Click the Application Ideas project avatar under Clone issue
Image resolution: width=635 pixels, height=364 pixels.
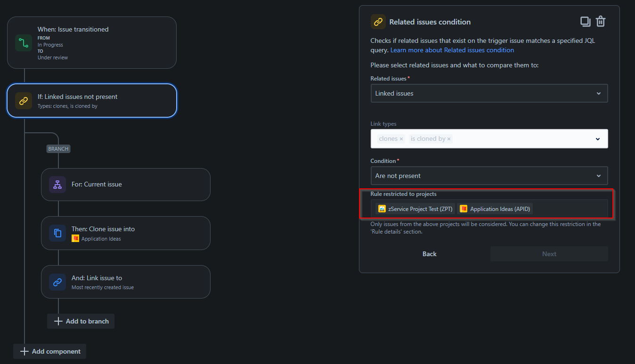76,238
